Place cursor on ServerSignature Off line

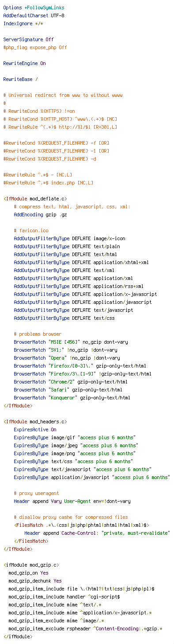pos(28,39)
